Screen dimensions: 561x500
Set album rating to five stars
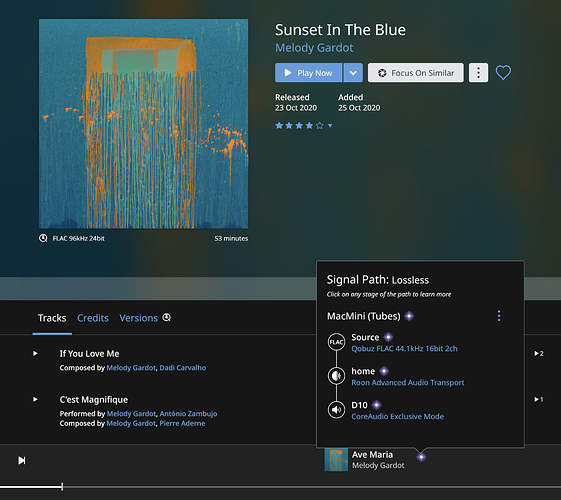(x=319, y=126)
